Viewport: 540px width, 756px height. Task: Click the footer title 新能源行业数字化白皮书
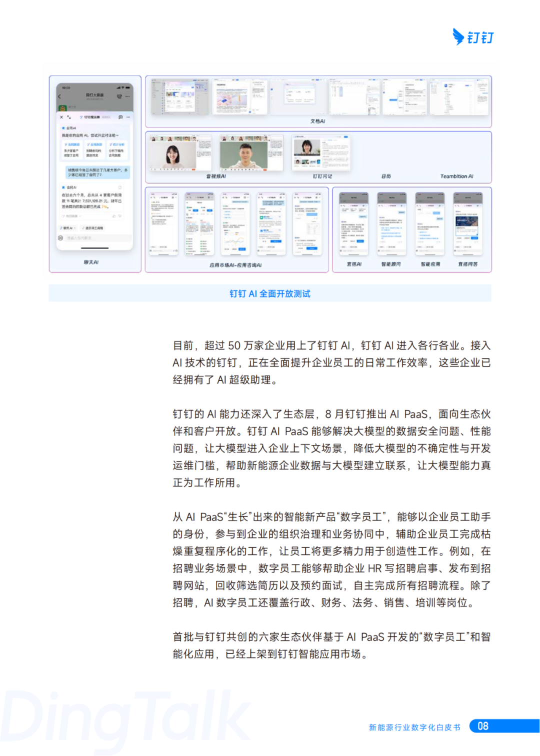414,727
